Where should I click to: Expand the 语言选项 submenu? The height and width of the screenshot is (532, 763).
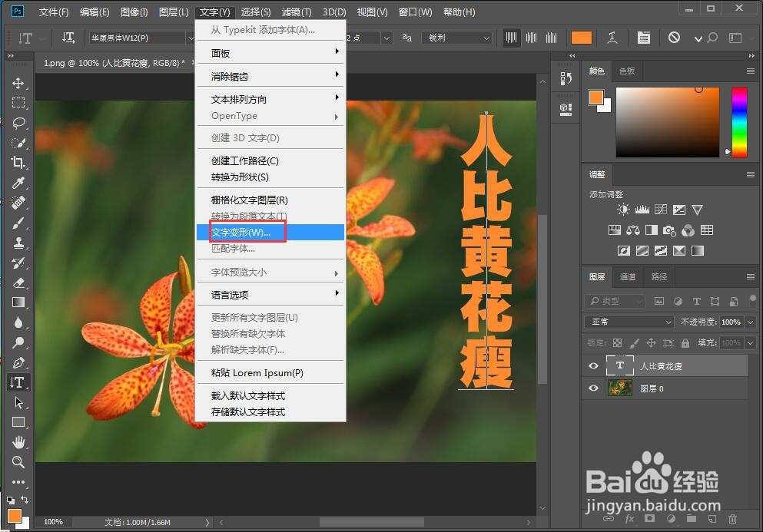[x=270, y=295]
